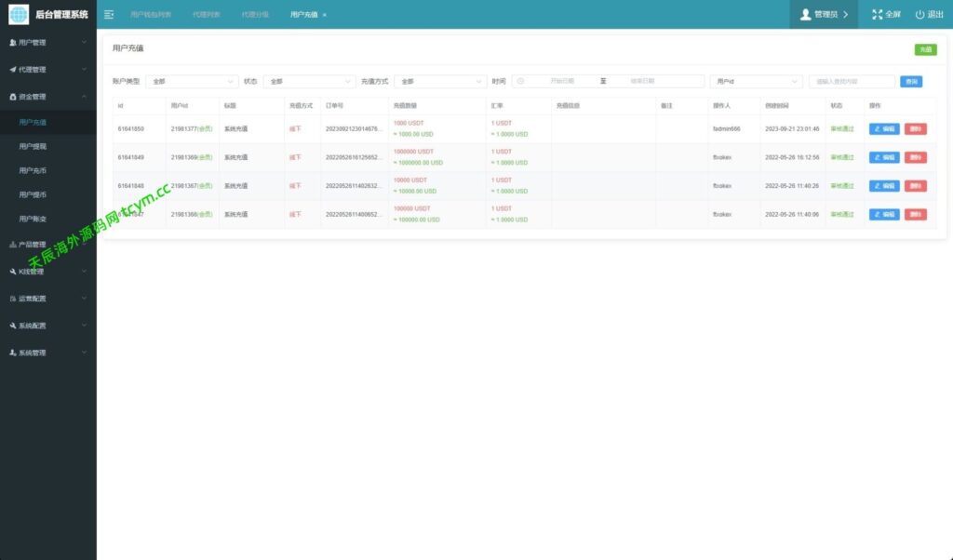Select 用户提现 in the sidebar
The height and width of the screenshot is (560, 953).
coord(33,146)
